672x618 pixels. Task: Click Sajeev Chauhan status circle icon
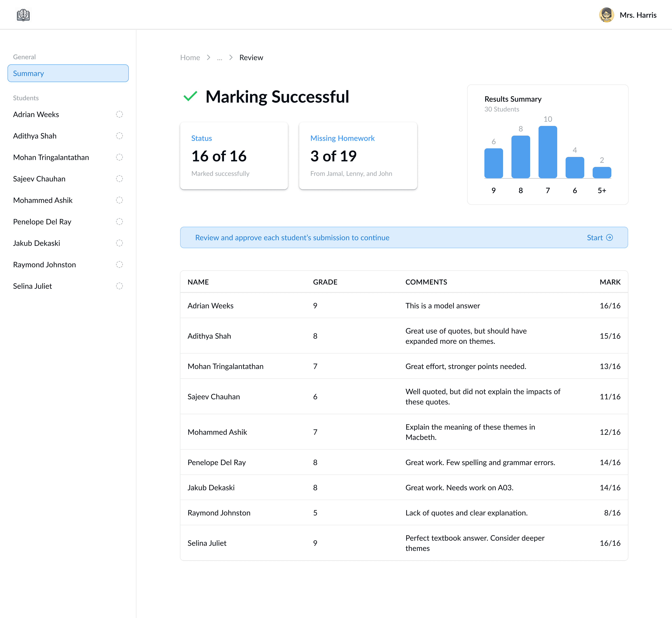click(119, 179)
